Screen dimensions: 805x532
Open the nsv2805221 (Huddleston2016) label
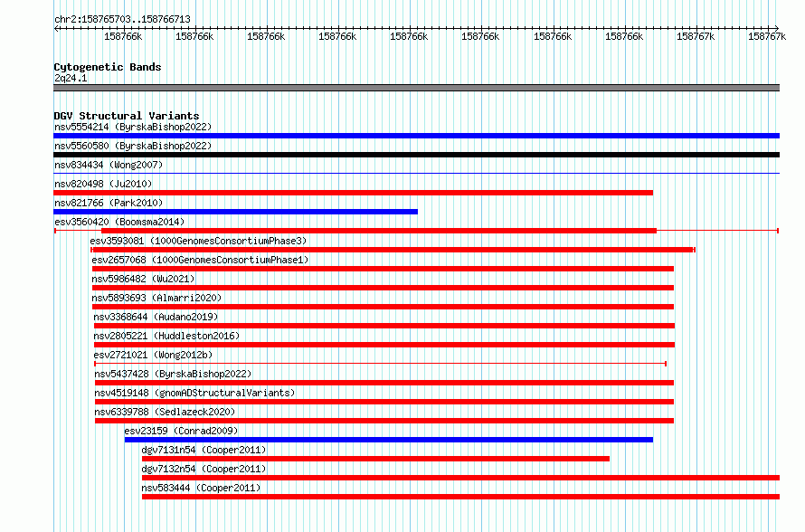pos(166,336)
